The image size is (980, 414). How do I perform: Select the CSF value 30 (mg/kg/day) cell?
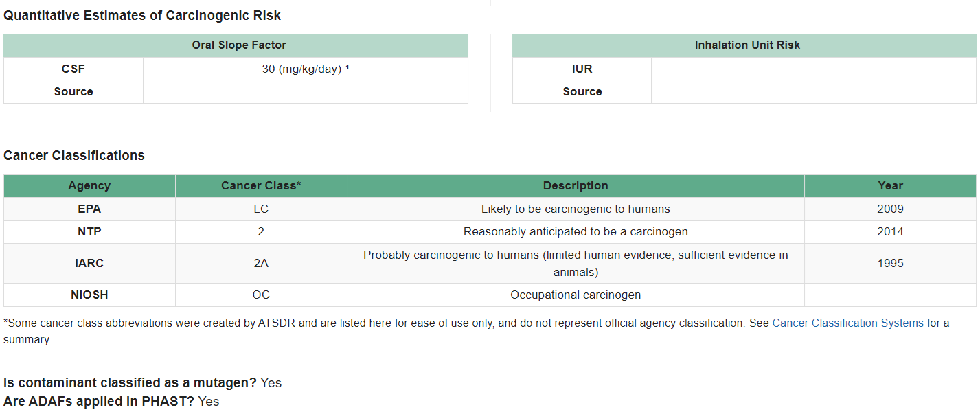tap(306, 69)
